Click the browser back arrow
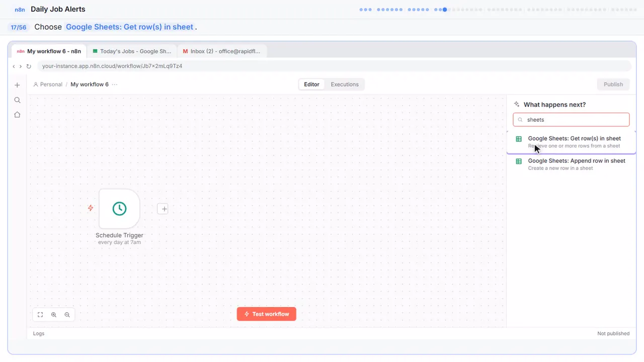This screenshot has width=644, height=362. pyautogui.click(x=14, y=66)
